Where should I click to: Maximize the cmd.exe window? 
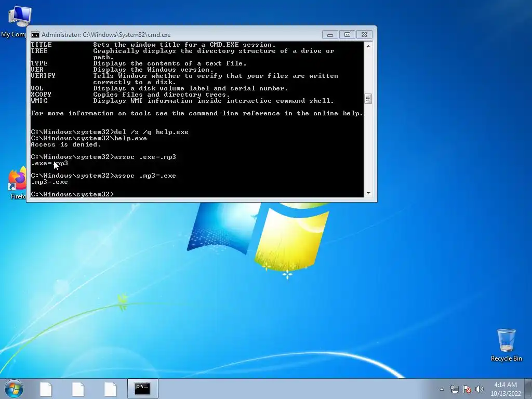click(x=347, y=35)
